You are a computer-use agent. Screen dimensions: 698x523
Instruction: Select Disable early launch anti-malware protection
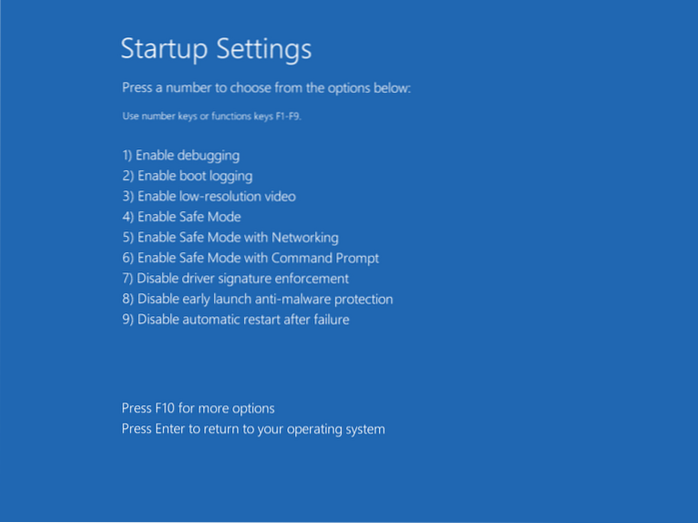coord(257,299)
